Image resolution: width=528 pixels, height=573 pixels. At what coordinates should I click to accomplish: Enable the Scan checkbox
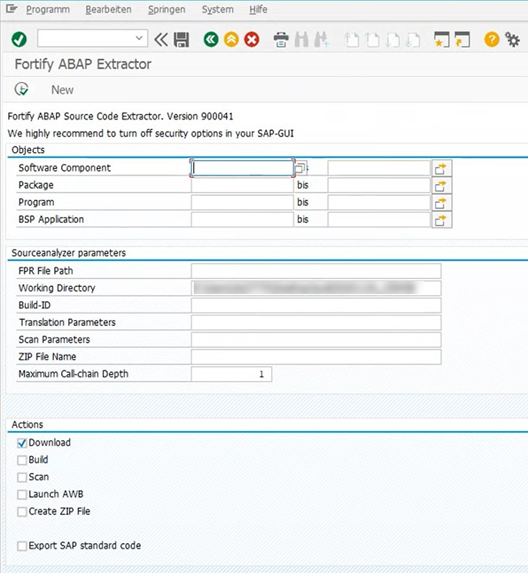(x=22, y=477)
